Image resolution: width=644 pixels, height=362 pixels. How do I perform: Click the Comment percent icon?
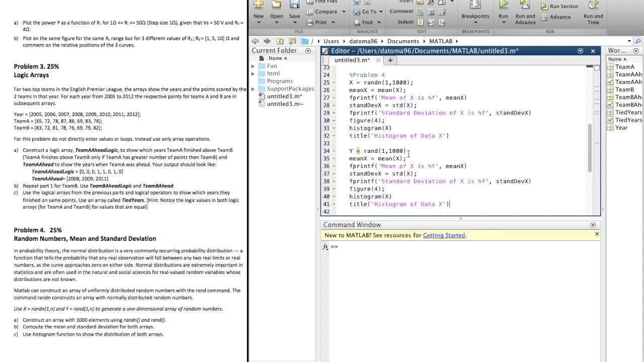click(x=421, y=12)
